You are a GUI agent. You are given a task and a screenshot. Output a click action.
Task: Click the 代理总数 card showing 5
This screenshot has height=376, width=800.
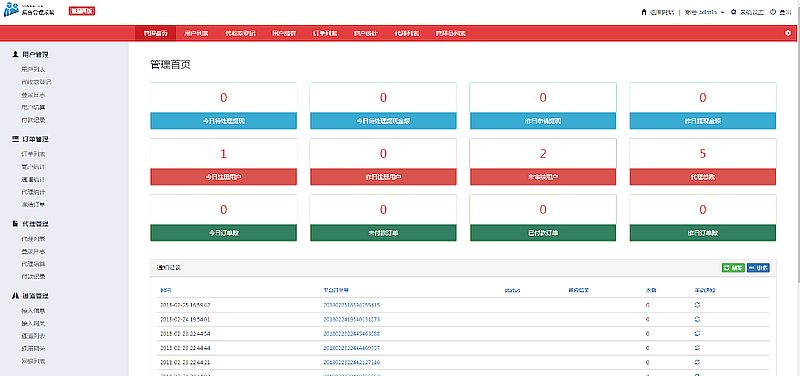coord(703,162)
